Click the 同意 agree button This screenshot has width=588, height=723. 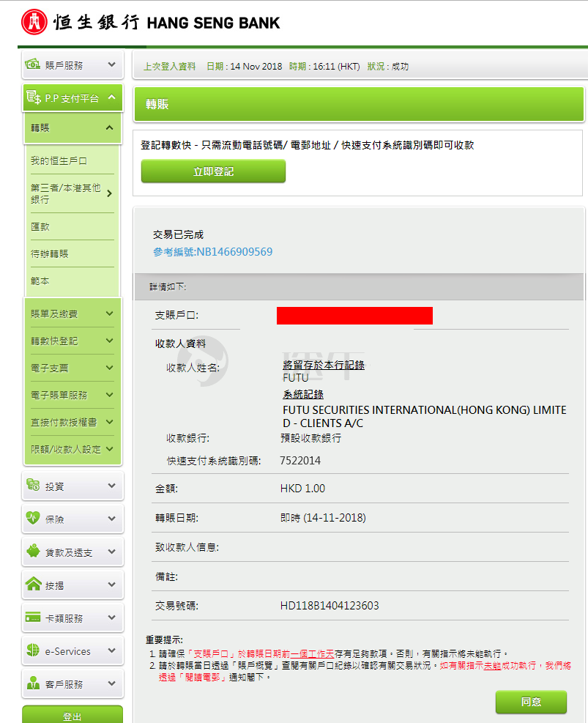[x=531, y=702]
